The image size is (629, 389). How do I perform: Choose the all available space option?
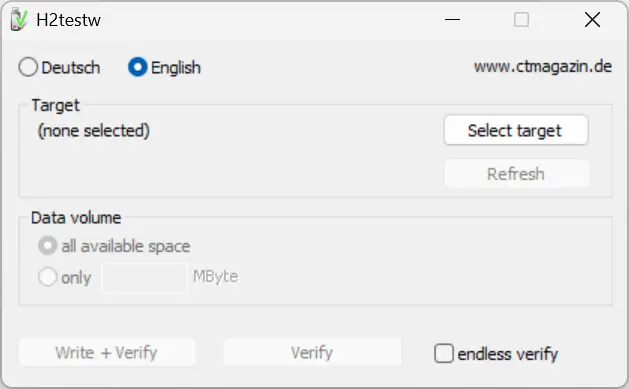click(48, 245)
